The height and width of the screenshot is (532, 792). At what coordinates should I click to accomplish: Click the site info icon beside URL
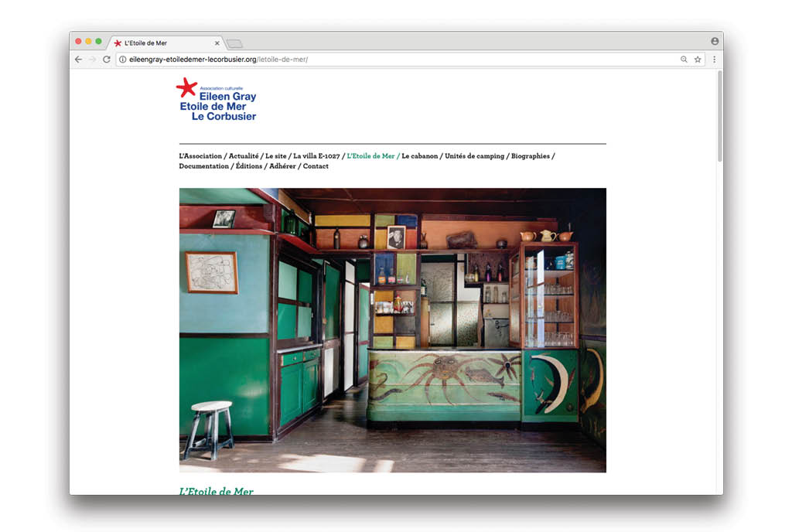(x=122, y=60)
